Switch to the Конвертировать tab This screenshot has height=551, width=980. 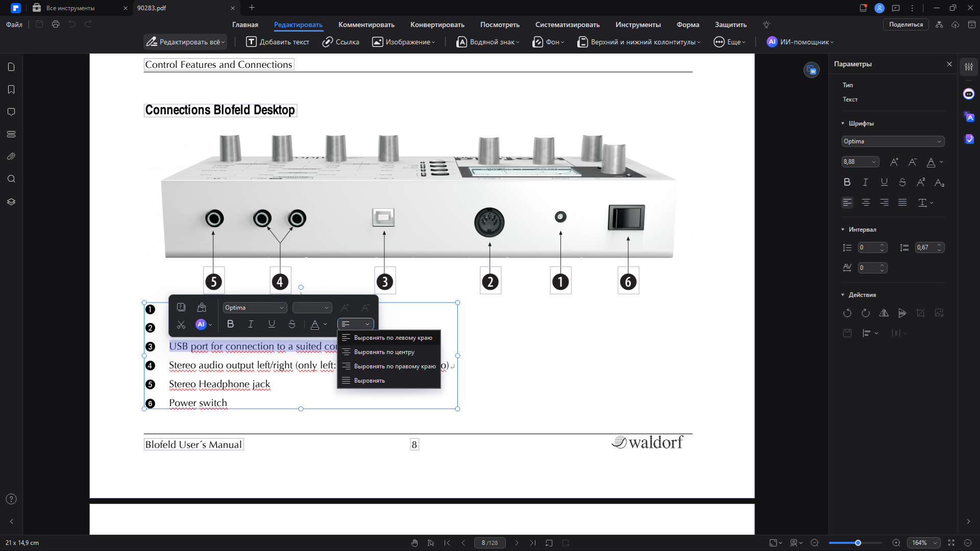[437, 24]
